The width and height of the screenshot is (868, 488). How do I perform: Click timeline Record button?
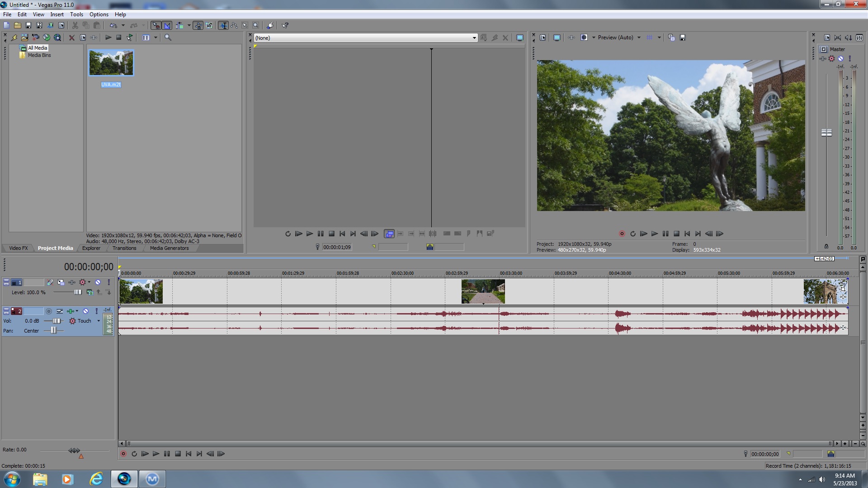(x=123, y=454)
